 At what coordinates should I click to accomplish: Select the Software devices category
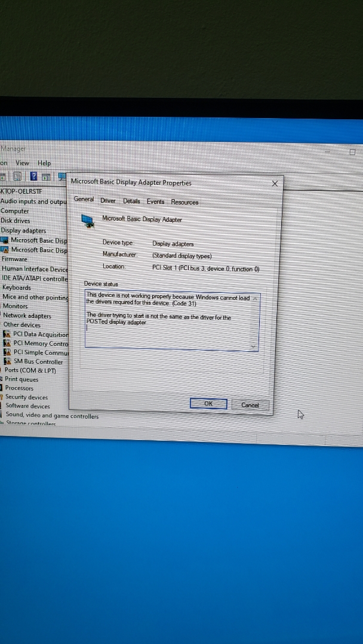[28, 406]
